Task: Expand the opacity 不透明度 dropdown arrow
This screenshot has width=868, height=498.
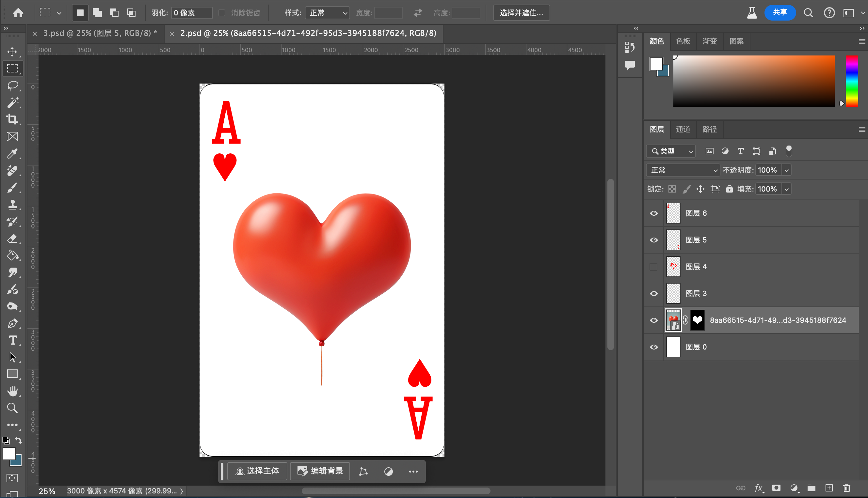Action: (786, 170)
